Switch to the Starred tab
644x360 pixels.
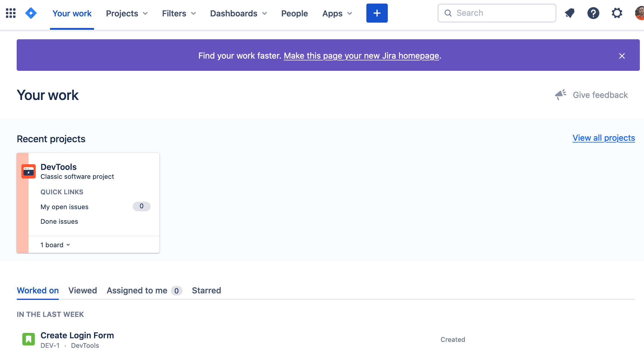(207, 291)
